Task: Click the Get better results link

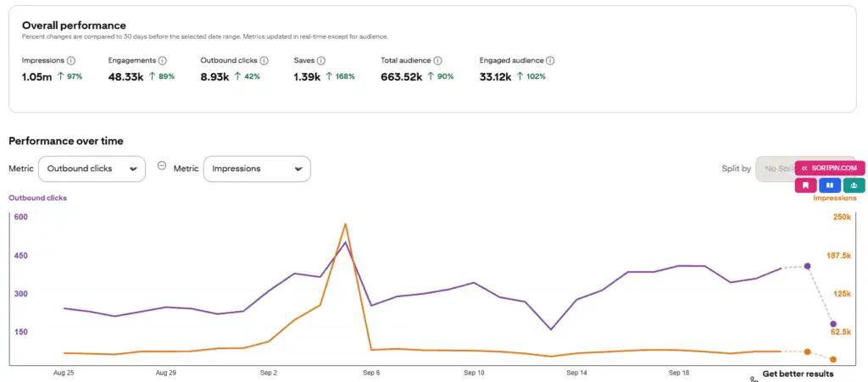Action: tap(798, 374)
